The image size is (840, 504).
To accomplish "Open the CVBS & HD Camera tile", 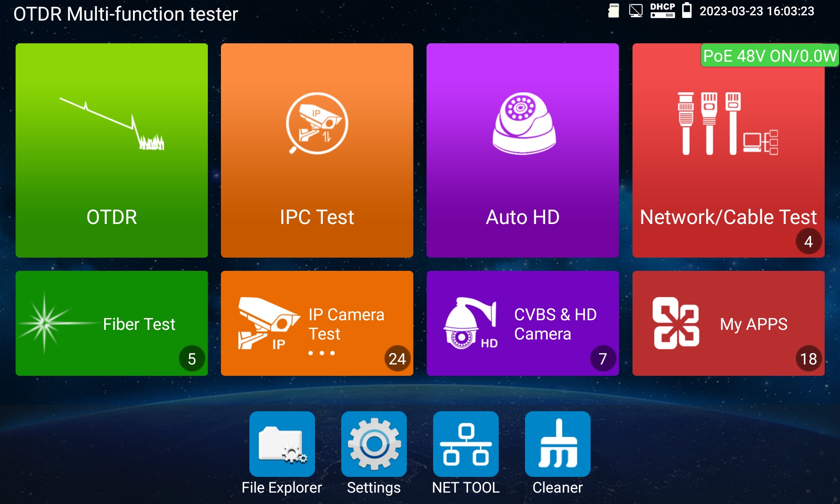I will click(522, 323).
